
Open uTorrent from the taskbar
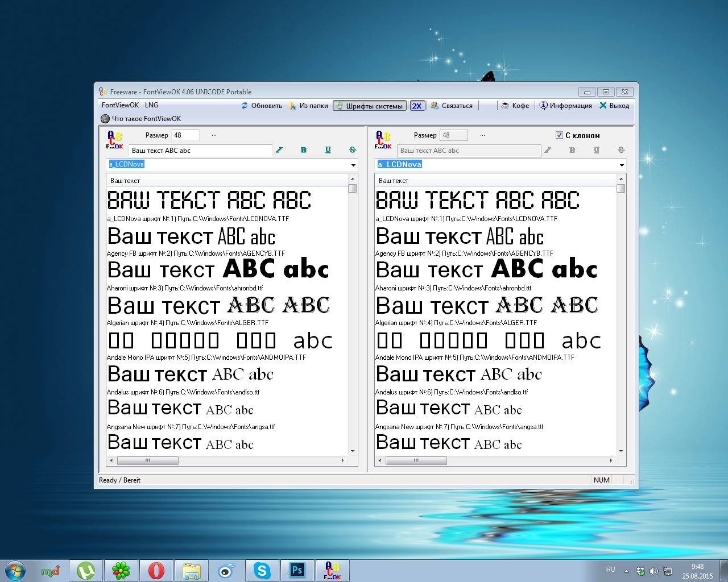(86, 570)
